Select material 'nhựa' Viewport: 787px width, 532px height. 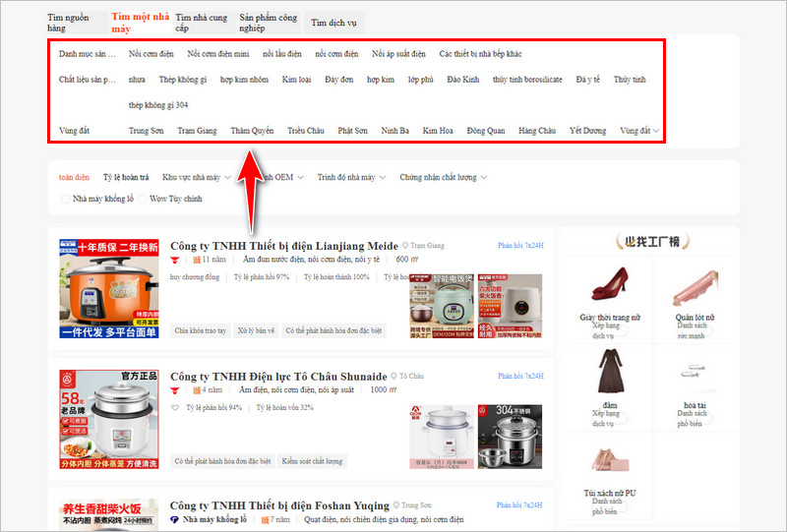tap(137, 80)
